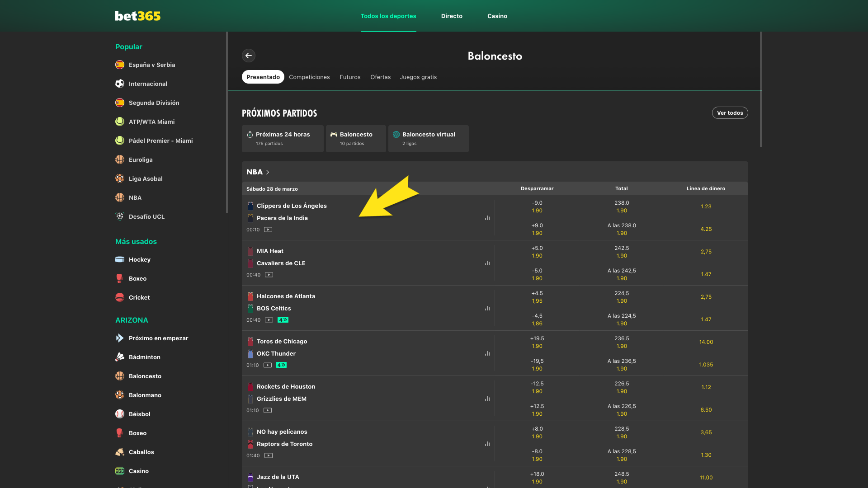The height and width of the screenshot is (488, 868).
Task: Select OKC Thunder 1.035 moneyline
Action: pos(706,365)
